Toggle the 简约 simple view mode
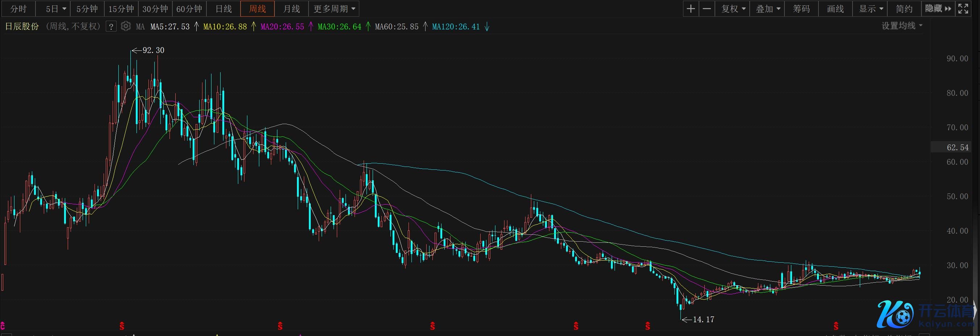Image resolution: width=980 pixels, height=336 pixels. [904, 9]
